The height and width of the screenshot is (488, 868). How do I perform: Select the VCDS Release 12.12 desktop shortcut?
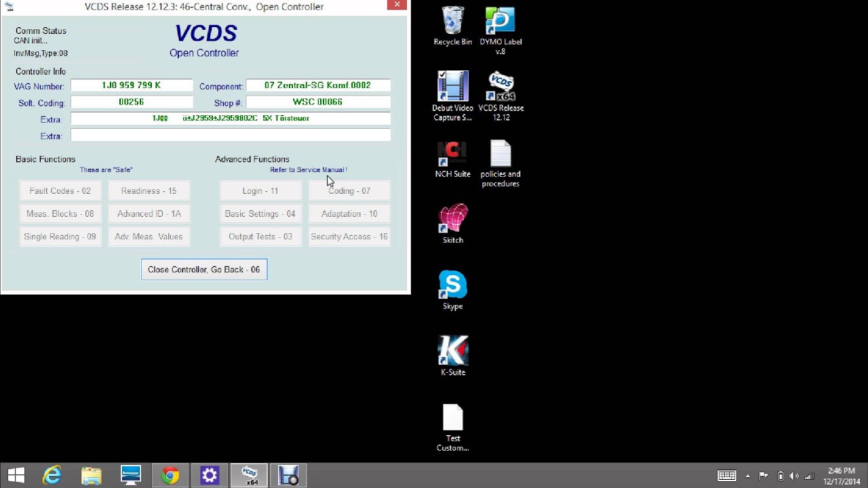[500, 96]
